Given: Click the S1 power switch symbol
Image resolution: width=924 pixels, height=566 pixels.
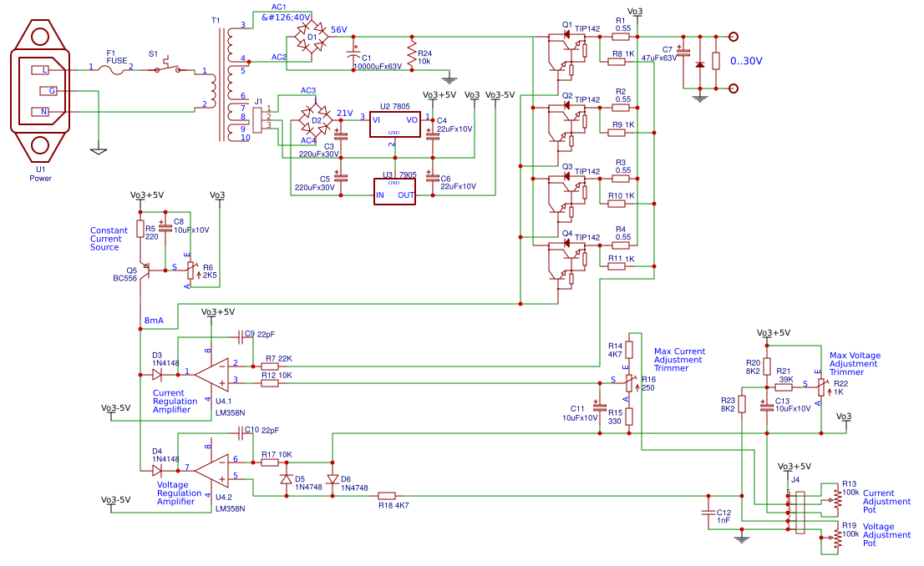Looking at the screenshot, I should point(167,68).
